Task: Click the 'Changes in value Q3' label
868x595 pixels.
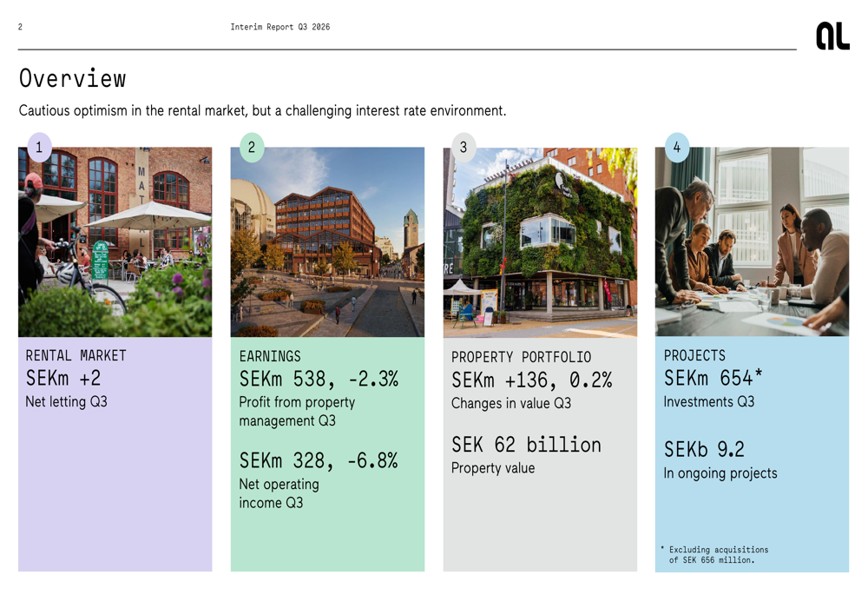Action: pos(511,403)
